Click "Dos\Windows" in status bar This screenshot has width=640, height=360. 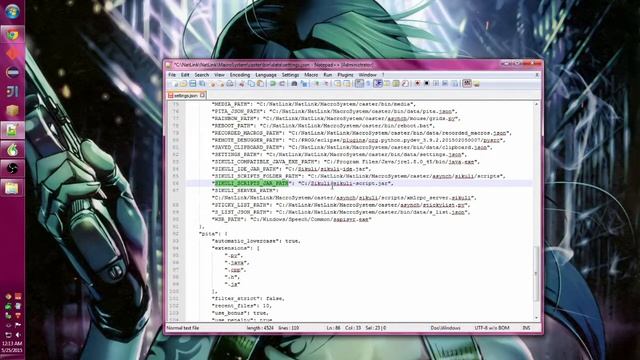pos(445,328)
